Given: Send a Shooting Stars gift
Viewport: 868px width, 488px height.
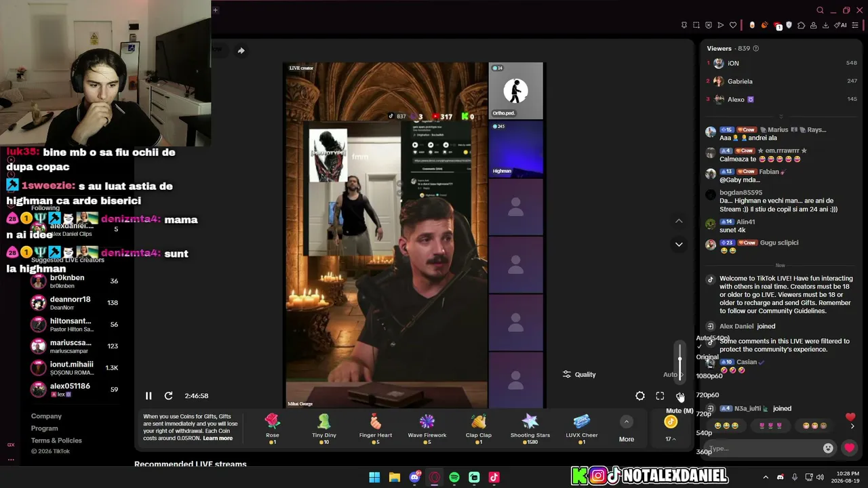Looking at the screenshot, I should pos(530,428).
